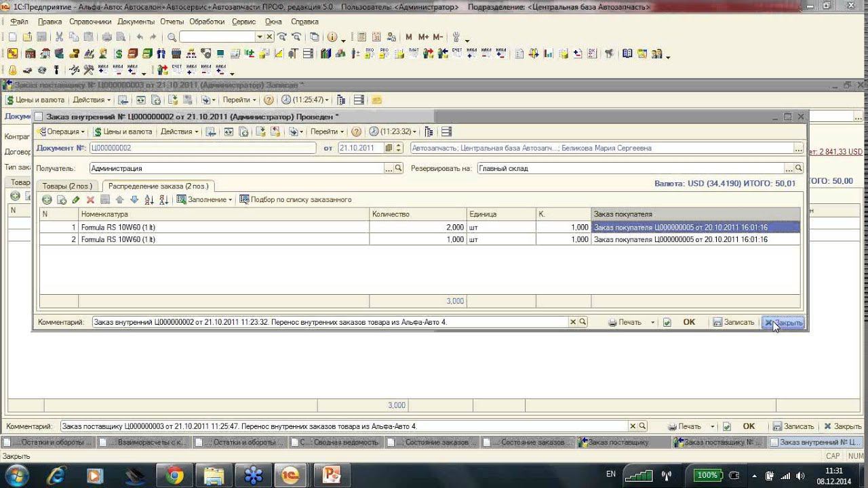Open the Сервис menu

[x=243, y=22]
